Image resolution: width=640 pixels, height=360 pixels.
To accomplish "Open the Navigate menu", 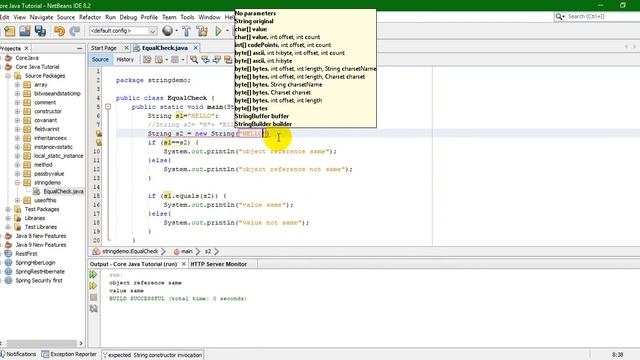I will tap(41, 17).
